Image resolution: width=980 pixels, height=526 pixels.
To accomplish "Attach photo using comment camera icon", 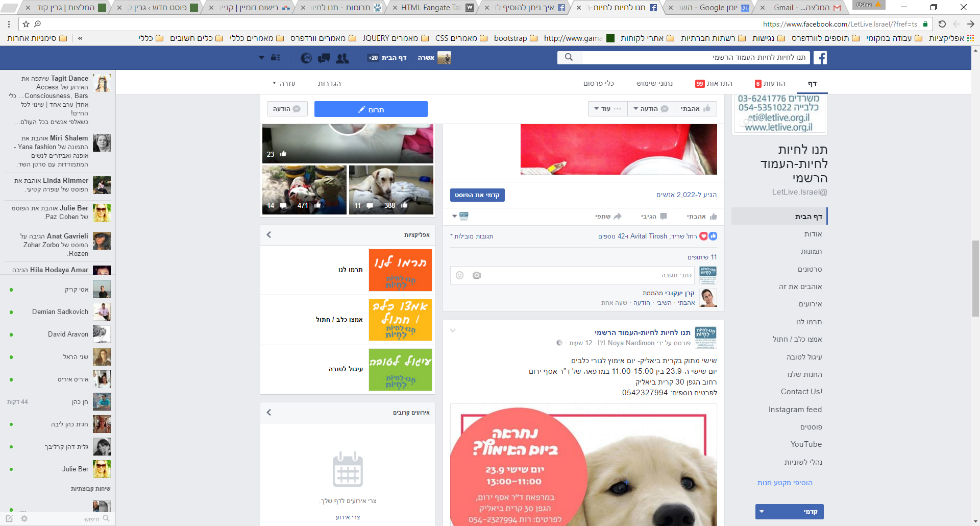I will point(477,275).
